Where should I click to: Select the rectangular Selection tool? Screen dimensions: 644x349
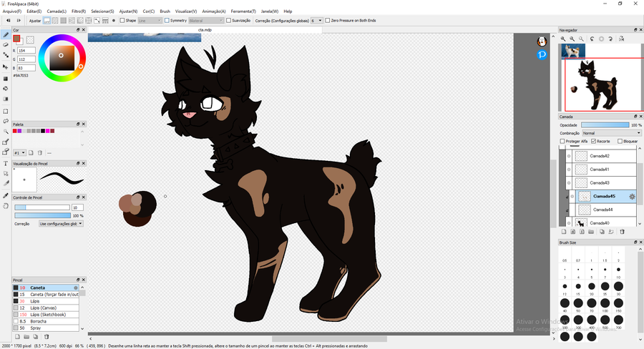click(x=5, y=112)
